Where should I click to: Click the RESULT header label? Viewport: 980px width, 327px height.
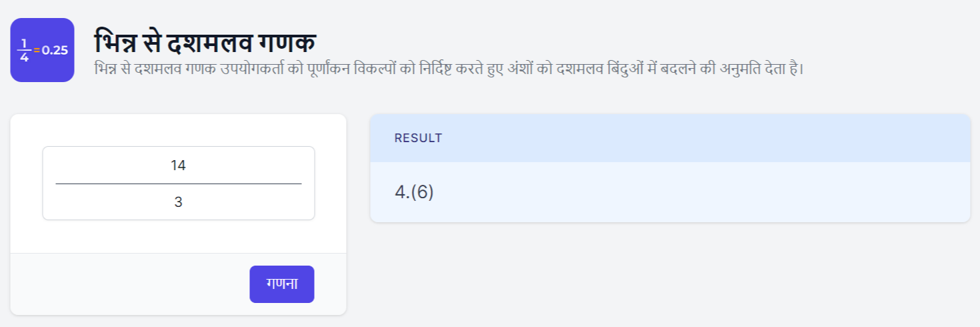[x=418, y=139]
